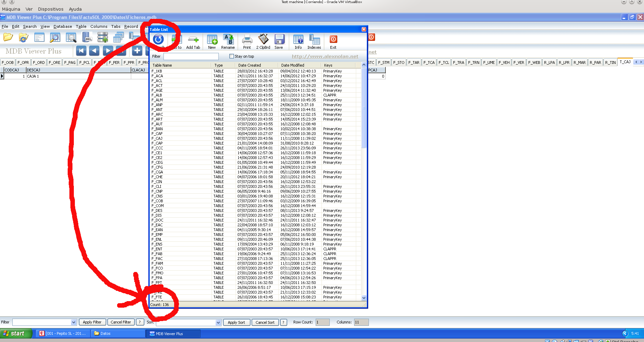Open the alexnolan.net link

(x=325, y=57)
